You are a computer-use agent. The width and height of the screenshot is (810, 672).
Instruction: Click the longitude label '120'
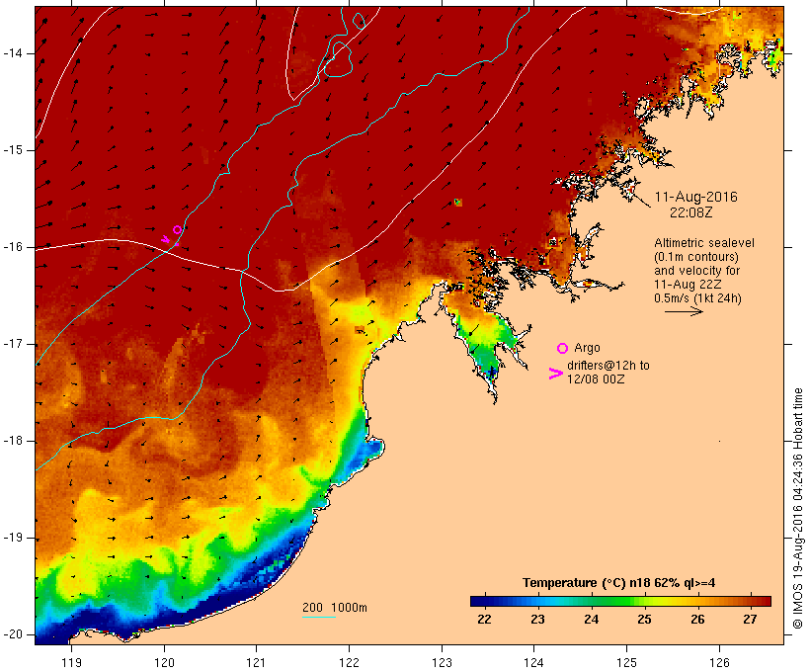tap(164, 662)
